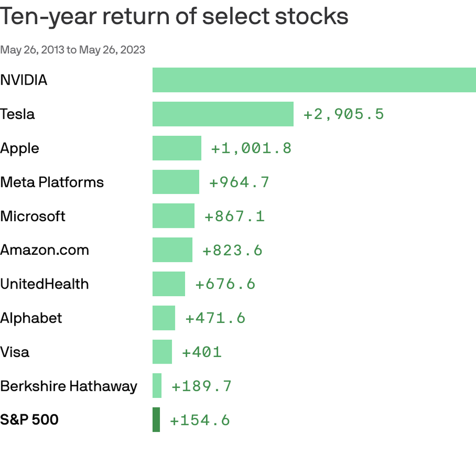Click the Berkshire Hathaway bar
This screenshot has height=476, width=476.
(x=157, y=386)
